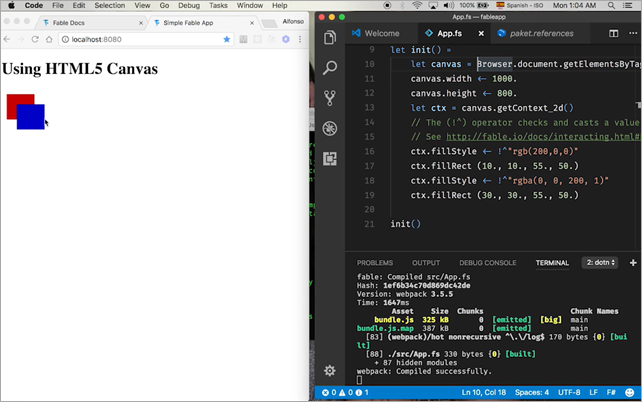Viewport: 642px width, 402px height.
Task: Click the Alfonso profile button in Chrome
Action: click(293, 21)
